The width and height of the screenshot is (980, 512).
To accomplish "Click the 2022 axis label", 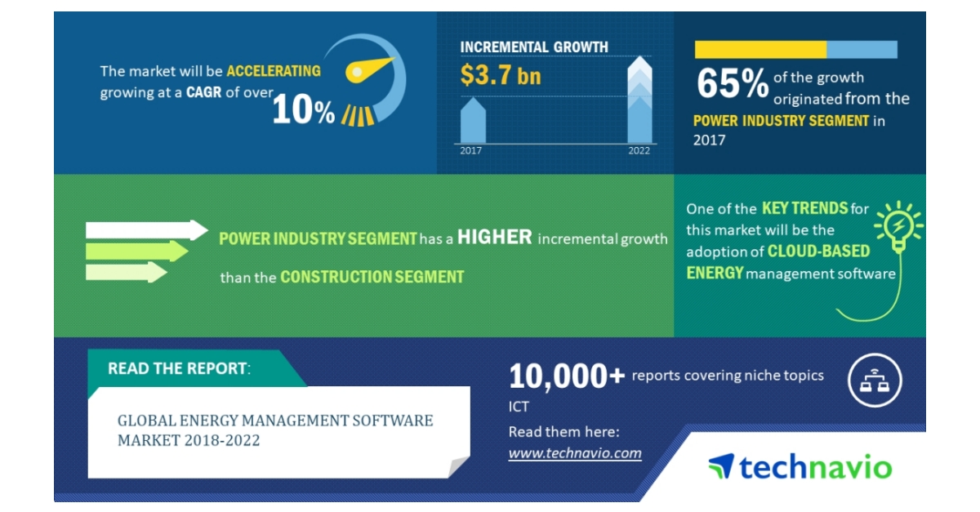I will tap(639, 150).
